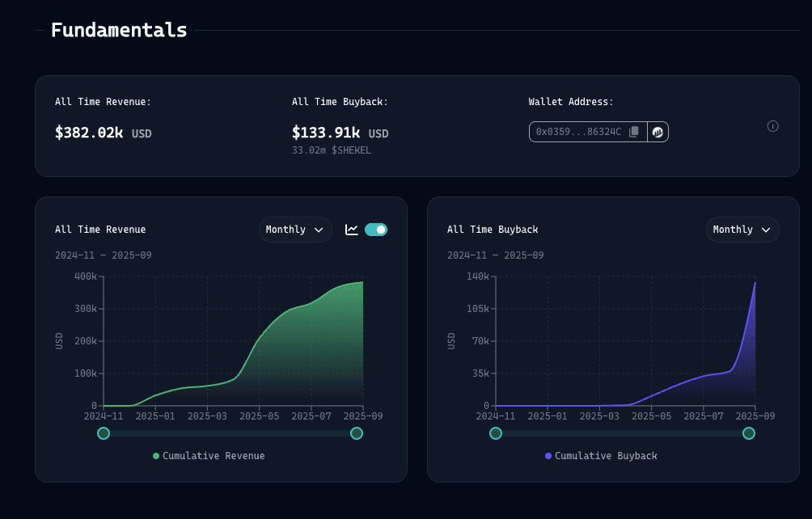Click the green Cumulative Revenue legend dot
The height and width of the screenshot is (519, 812).
pos(156,456)
